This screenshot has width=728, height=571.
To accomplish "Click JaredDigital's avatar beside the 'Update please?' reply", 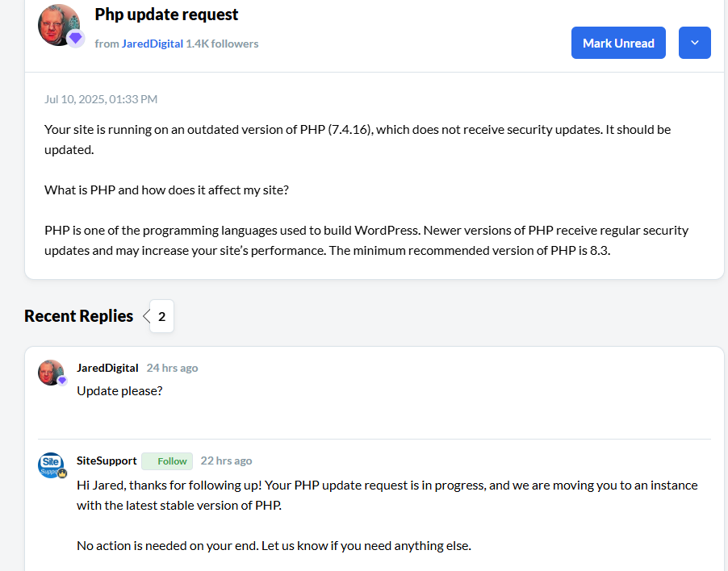I will click(x=50, y=372).
